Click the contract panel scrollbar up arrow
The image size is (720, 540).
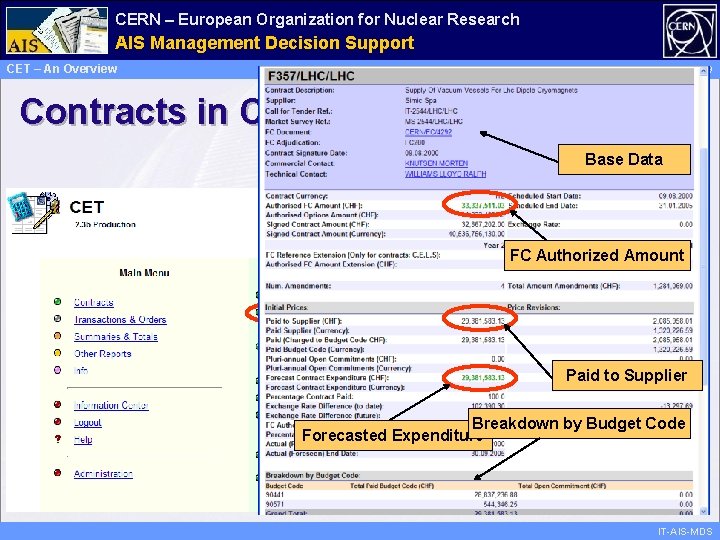(703, 71)
